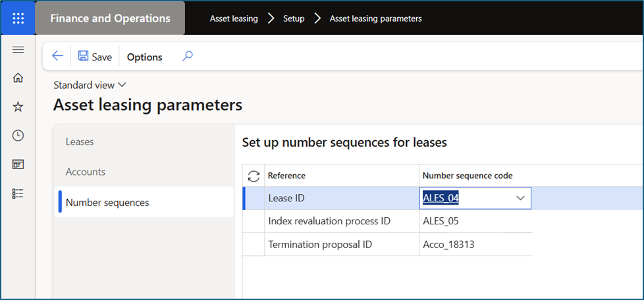This screenshot has height=300, width=644.
Task: Click the search magnifier in toolbar
Action: (188, 57)
